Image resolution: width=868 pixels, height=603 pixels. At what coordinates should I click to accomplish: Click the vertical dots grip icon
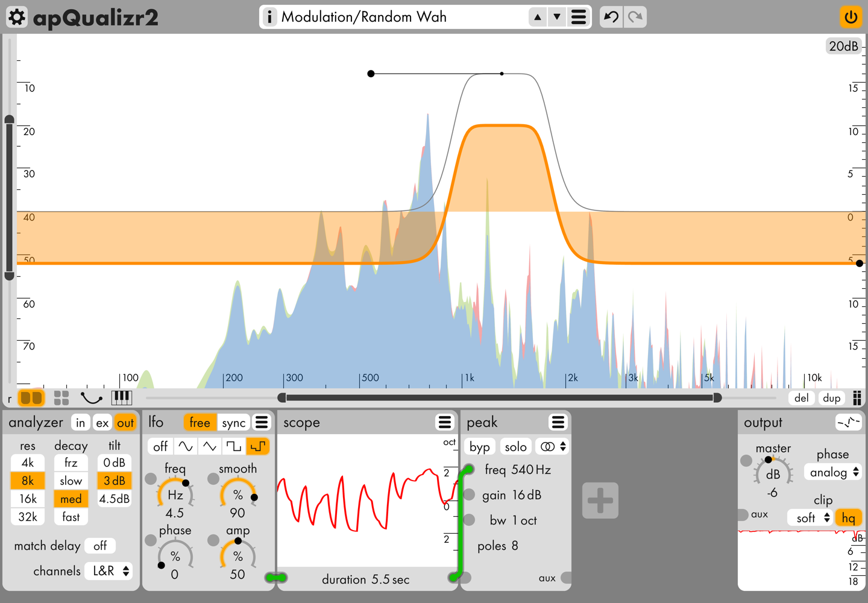pos(857,398)
